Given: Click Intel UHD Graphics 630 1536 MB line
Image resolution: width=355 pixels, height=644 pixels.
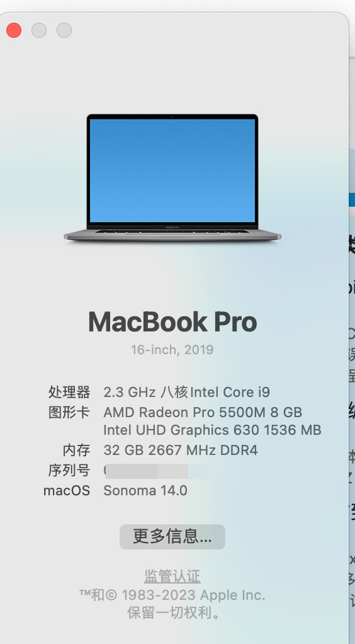Looking at the screenshot, I should point(212,430).
